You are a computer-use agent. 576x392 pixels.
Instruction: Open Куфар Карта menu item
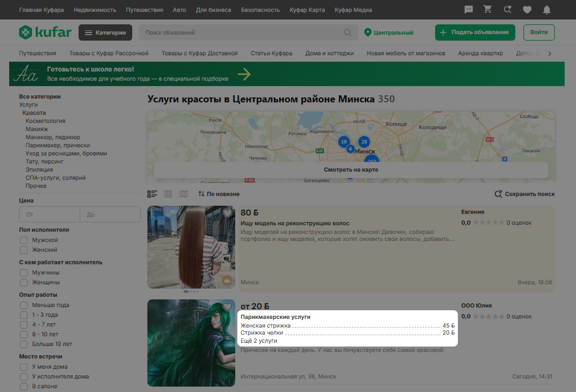pyautogui.click(x=307, y=10)
